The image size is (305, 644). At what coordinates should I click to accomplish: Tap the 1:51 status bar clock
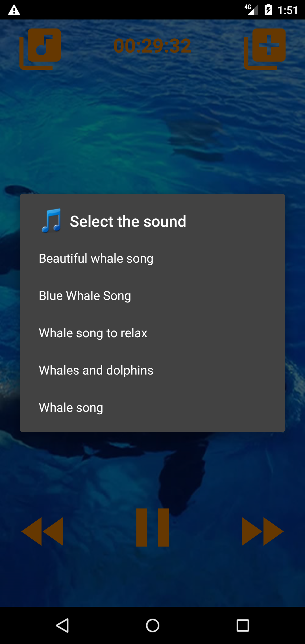pyautogui.click(x=287, y=10)
